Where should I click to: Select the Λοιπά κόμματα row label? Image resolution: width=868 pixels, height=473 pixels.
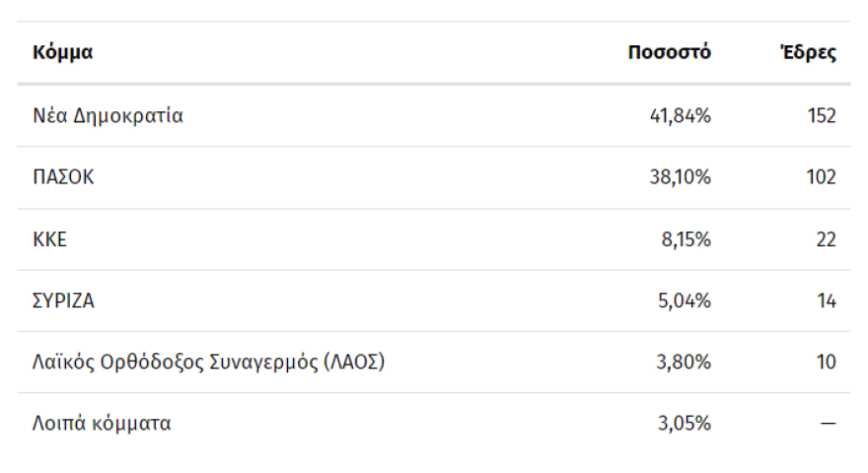(102, 424)
